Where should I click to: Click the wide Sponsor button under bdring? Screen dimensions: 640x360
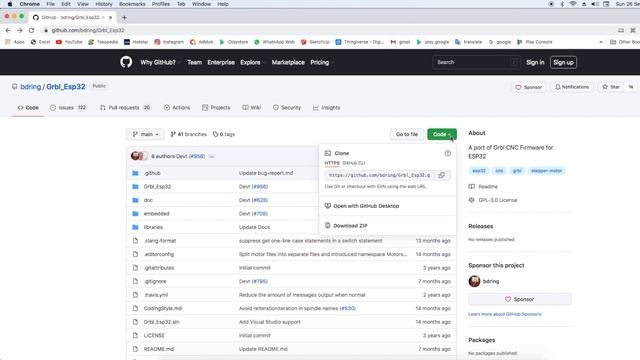tap(520, 299)
